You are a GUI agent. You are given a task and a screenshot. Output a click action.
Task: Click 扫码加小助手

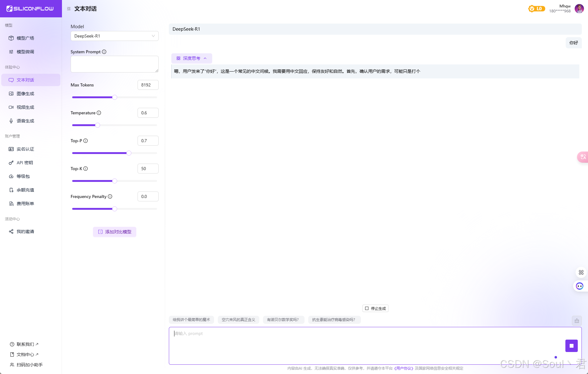26,365
